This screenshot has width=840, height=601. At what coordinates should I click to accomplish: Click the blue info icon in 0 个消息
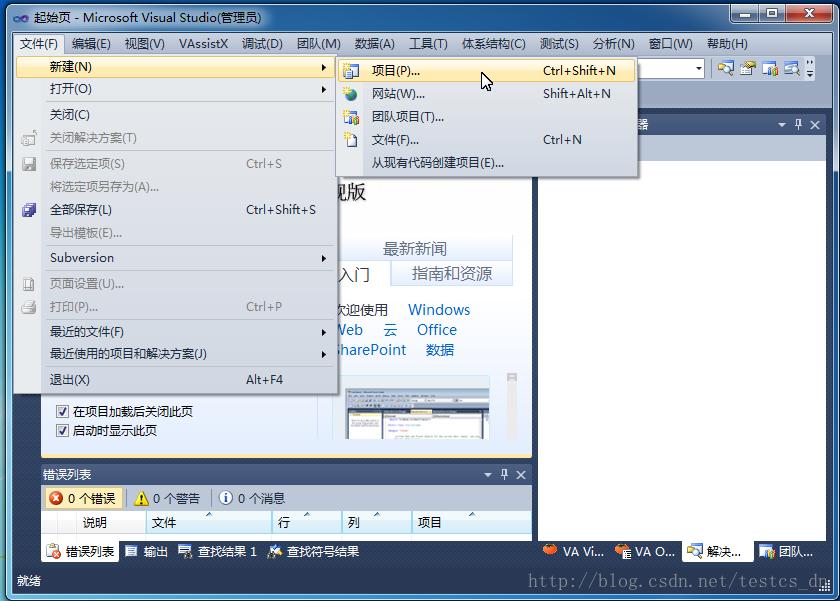(x=226, y=498)
